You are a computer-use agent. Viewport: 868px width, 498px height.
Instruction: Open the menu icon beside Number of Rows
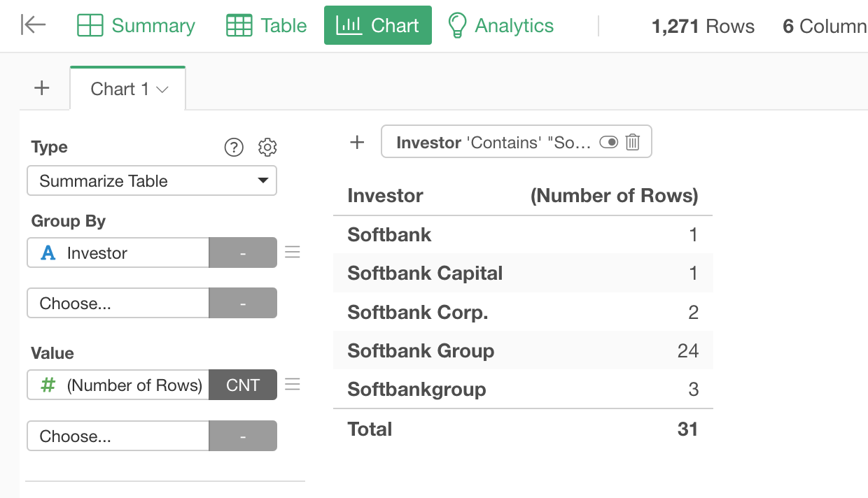pyautogui.click(x=293, y=385)
